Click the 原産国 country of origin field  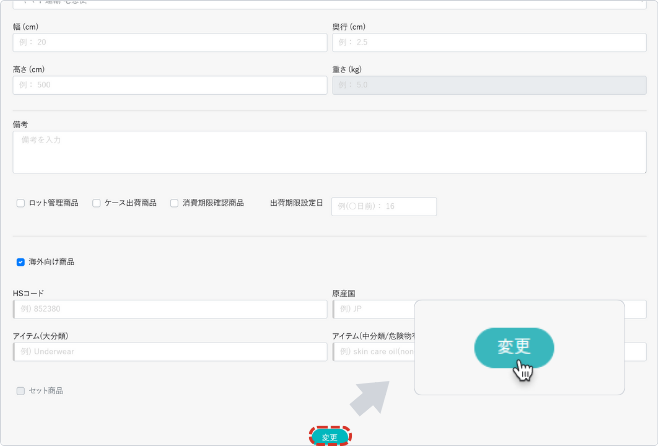372,309
